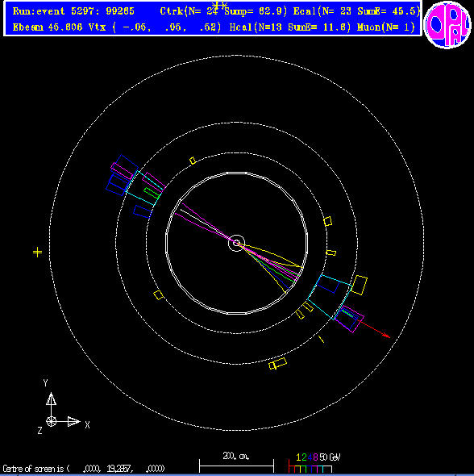Click the Hcal(N=13 SumE= 11.6) readout
The width and height of the screenshot is (474, 476).
pos(289,27)
